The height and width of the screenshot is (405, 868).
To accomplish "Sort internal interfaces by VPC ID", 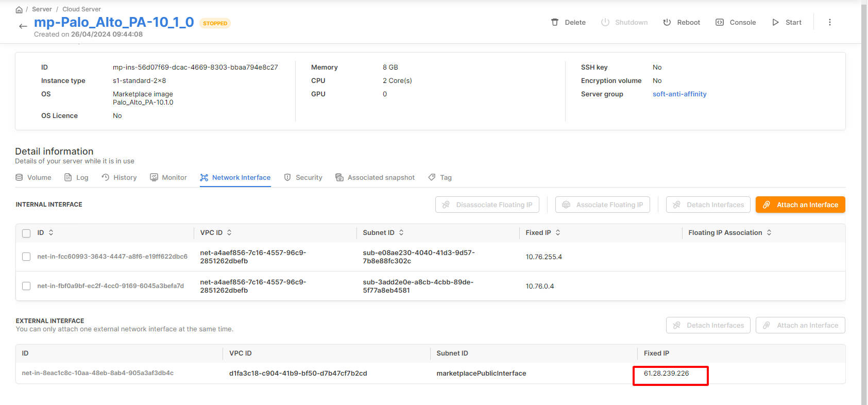I will point(229,233).
